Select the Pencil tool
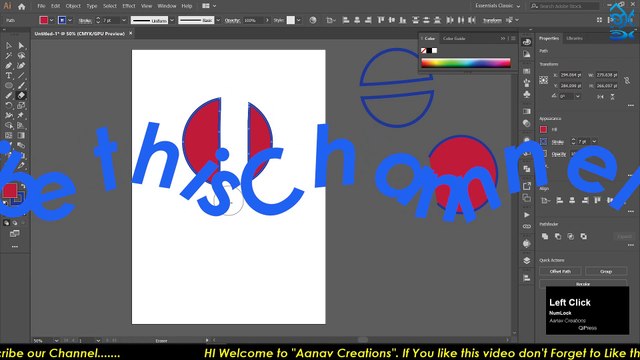The width and height of the screenshot is (640, 360). coord(9,96)
